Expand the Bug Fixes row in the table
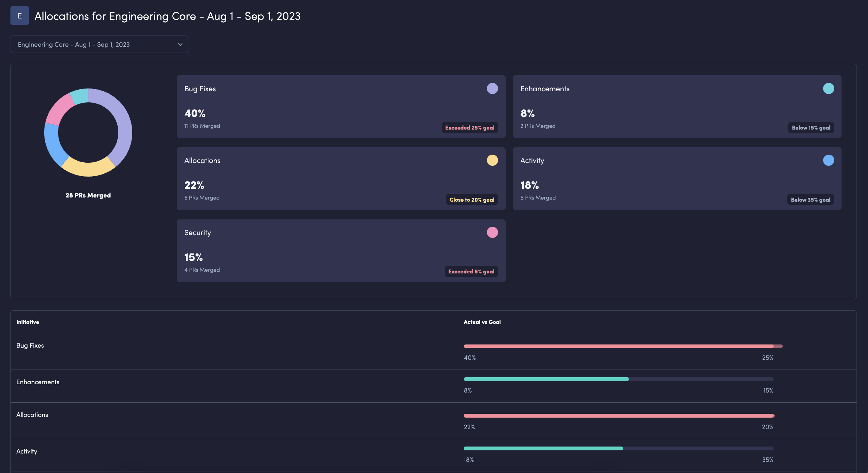 pyautogui.click(x=30, y=345)
